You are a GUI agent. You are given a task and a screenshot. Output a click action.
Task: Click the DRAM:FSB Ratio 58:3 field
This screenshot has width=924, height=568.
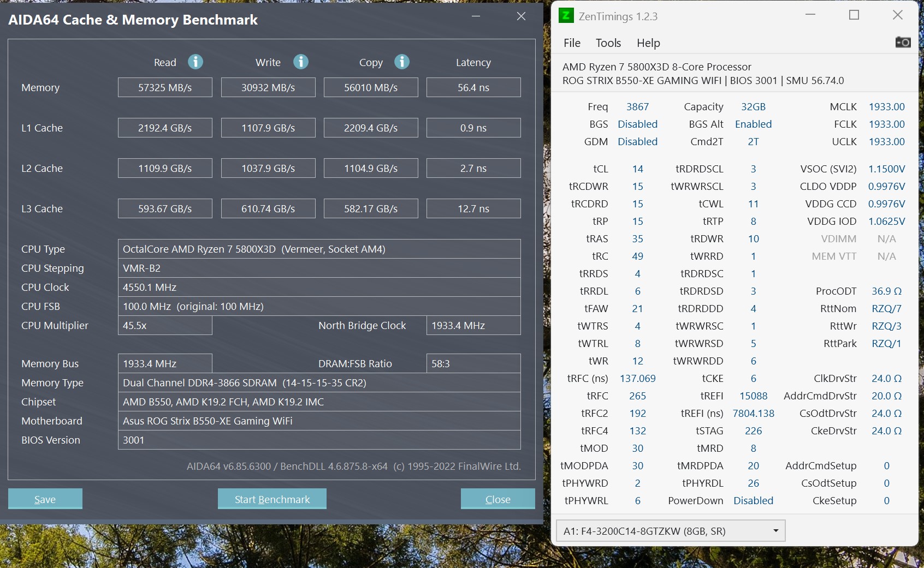473,363
